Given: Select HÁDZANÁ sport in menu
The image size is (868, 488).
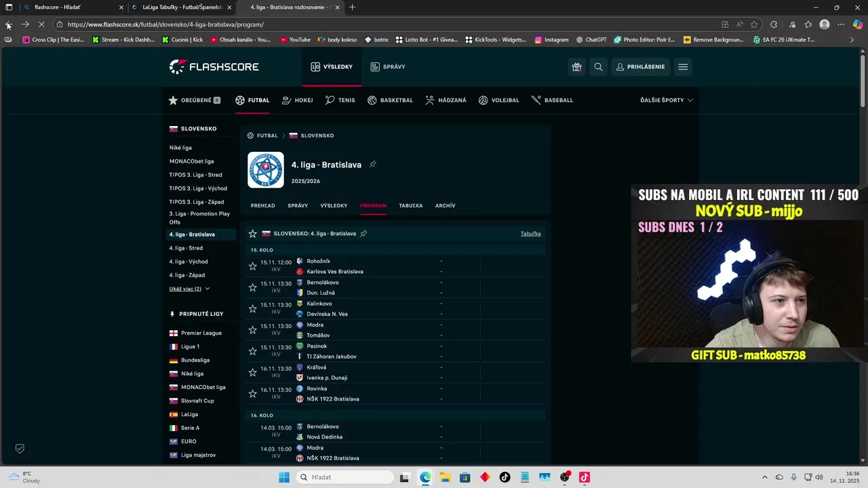Looking at the screenshot, I should click(x=446, y=100).
